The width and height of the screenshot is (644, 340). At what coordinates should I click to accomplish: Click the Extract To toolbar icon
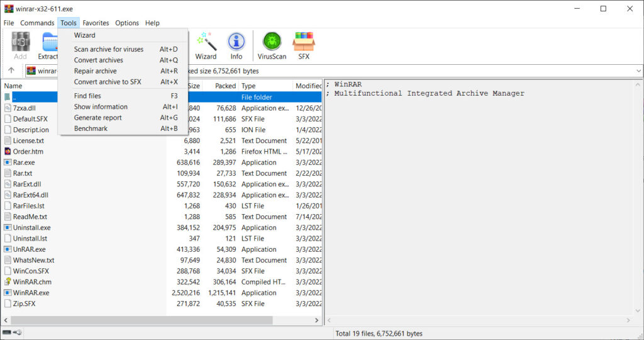(x=49, y=45)
